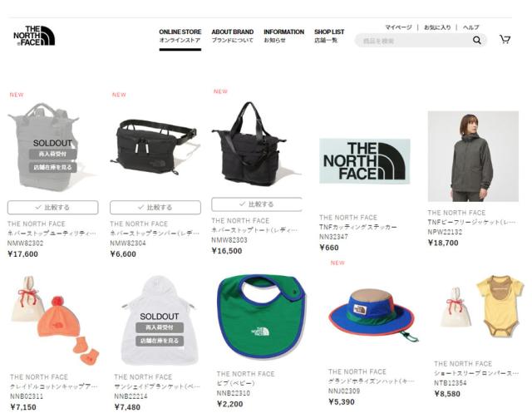Screen dimensions: 532x418
Task: Go to SHOP LIST
Action: pos(329,36)
